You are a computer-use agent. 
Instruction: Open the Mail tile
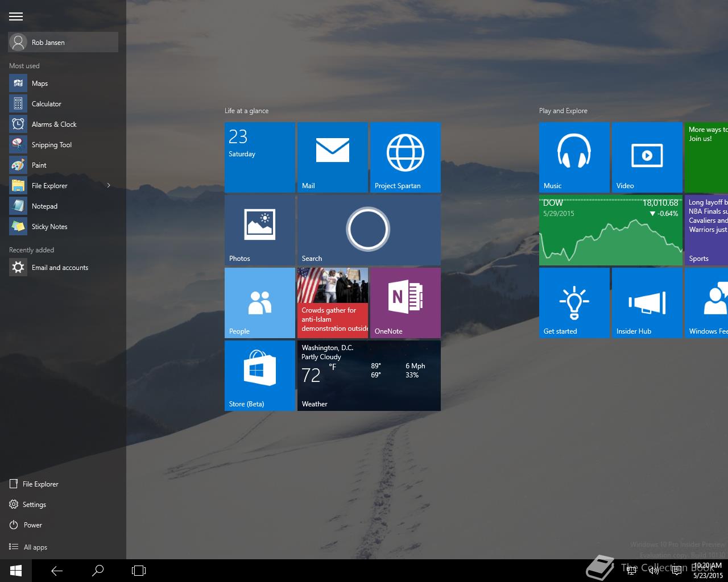(x=333, y=157)
